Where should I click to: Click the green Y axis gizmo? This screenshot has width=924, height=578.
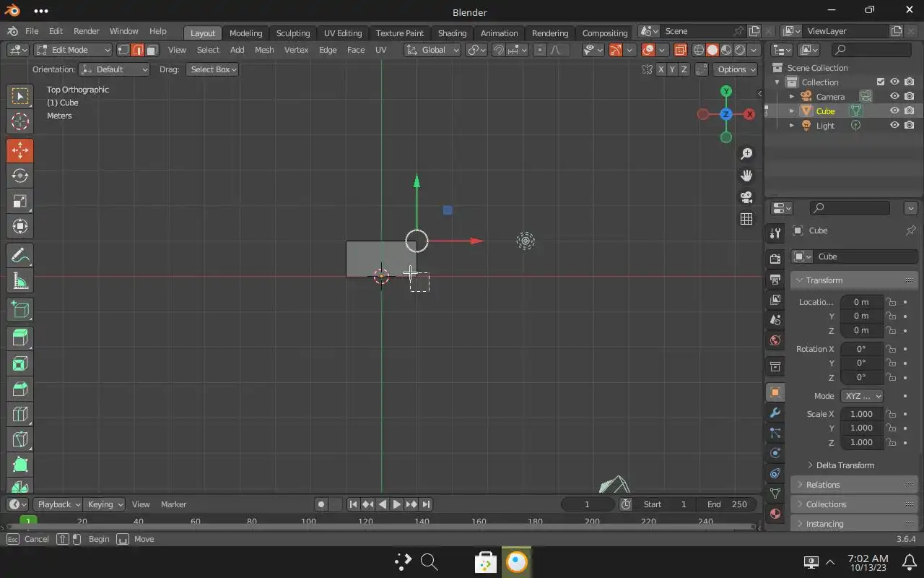coord(726,91)
